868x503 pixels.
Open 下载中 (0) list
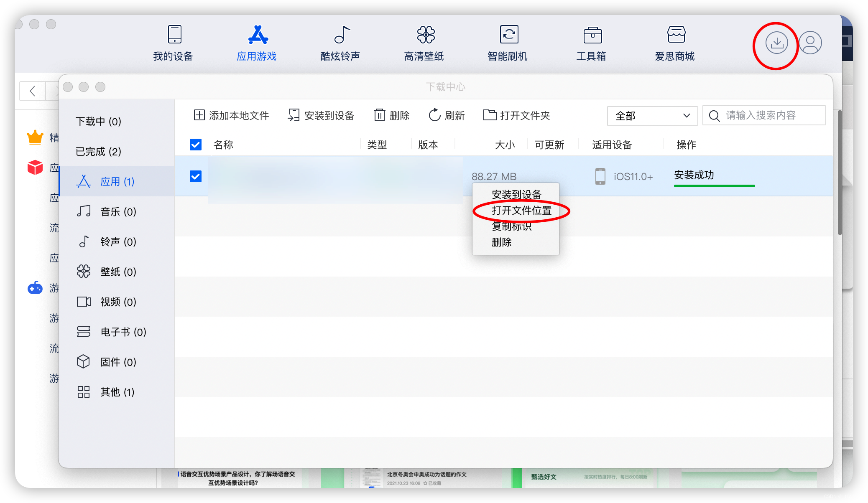point(99,121)
